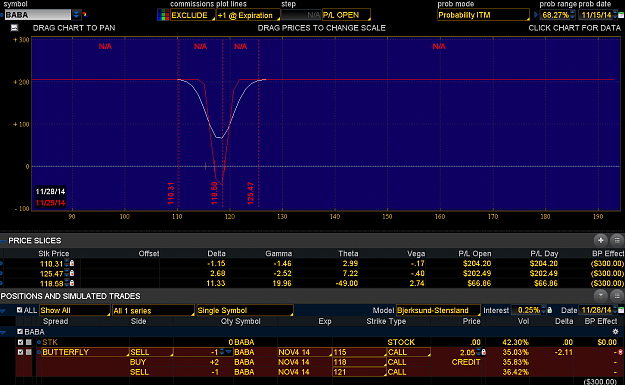Toggle the lock on the 125.47 slice

(72, 273)
